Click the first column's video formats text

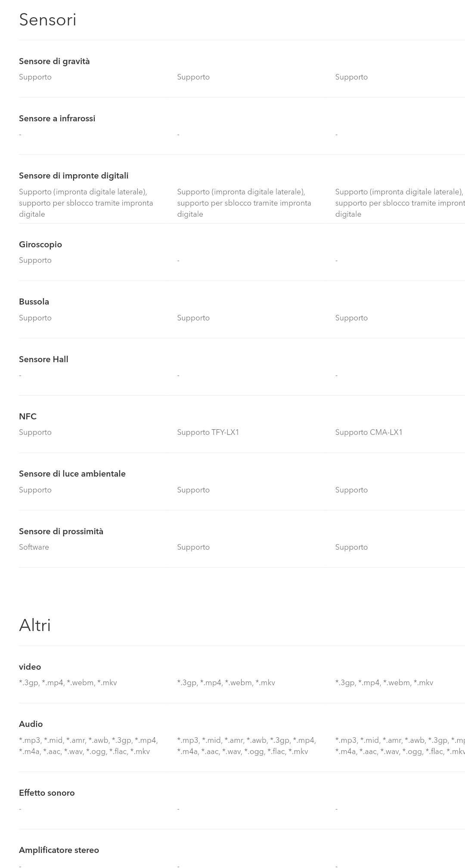pyautogui.click(x=68, y=683)
